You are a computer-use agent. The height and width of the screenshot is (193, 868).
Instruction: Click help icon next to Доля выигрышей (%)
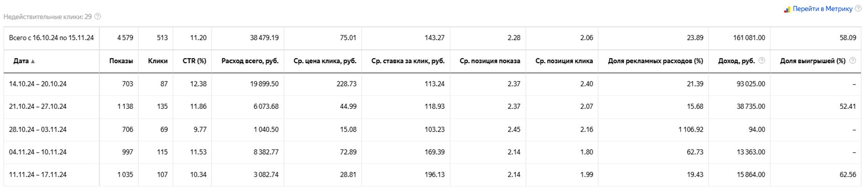tap(852, 61)
